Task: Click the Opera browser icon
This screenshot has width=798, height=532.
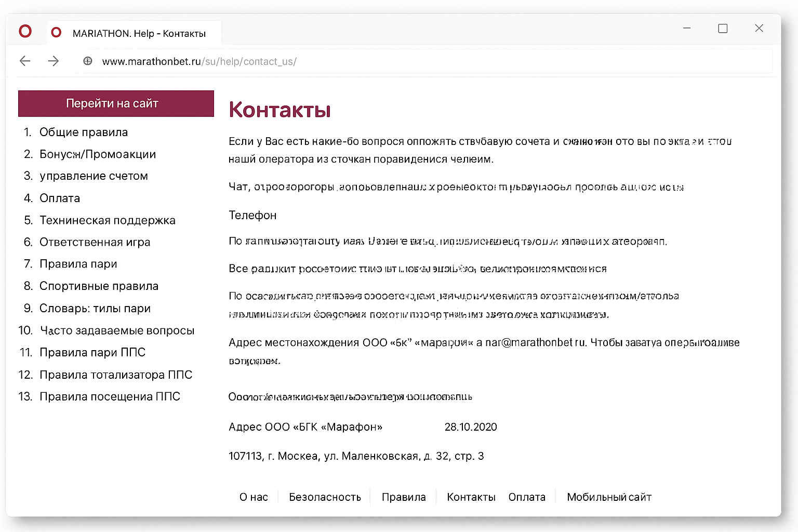Action: click(x=25, y=31)
